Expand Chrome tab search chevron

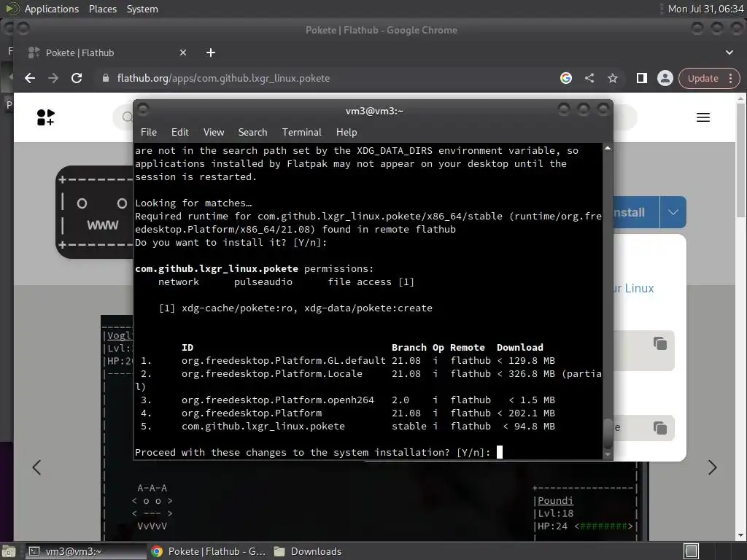[729, 52]
